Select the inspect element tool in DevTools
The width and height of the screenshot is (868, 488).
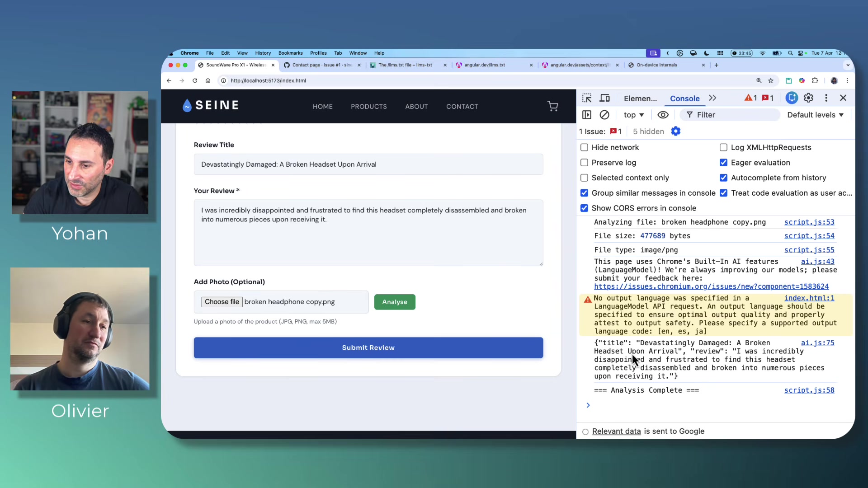(x=586, y=98)
